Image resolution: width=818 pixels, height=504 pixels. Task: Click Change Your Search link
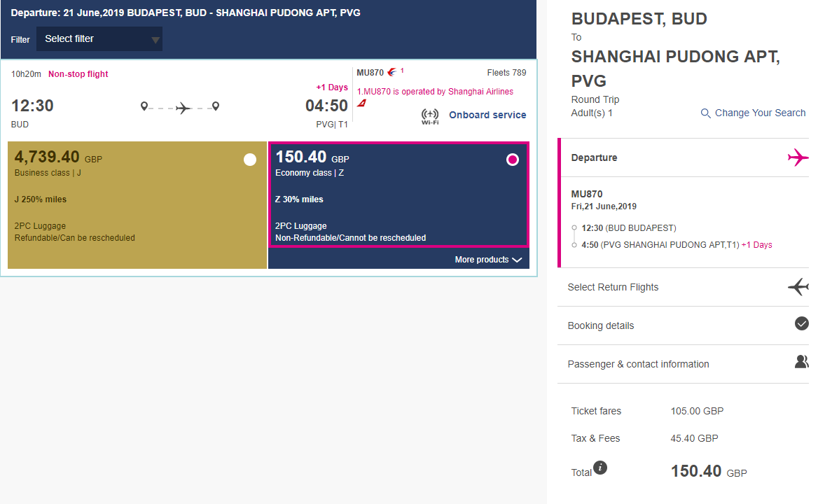[x=760, y=113]
